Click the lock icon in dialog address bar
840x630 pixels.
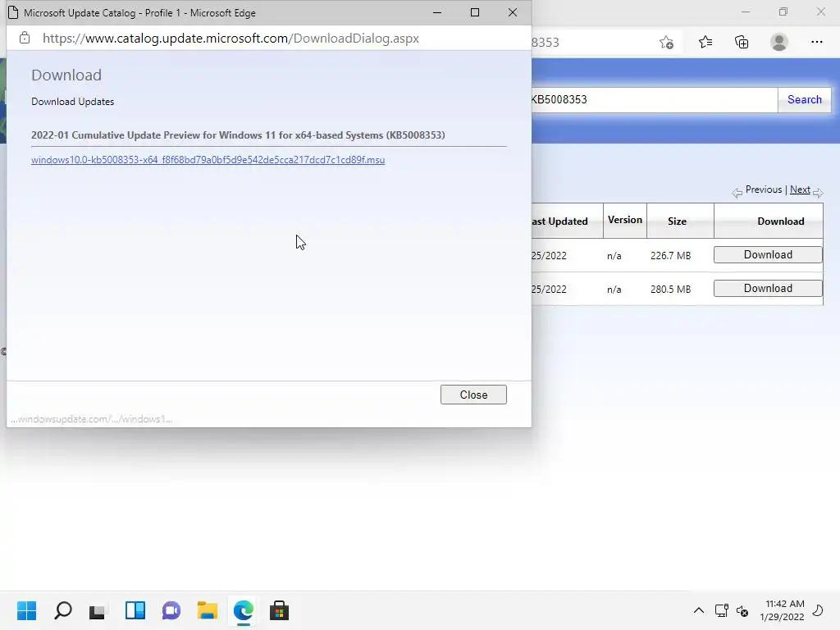pyautogui.click(x=24, y=38)
